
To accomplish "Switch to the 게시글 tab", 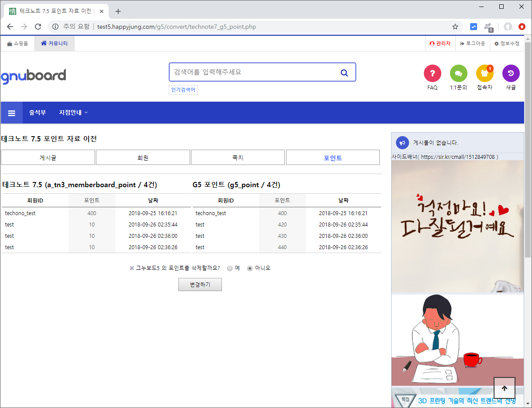I will coord(48,158).
